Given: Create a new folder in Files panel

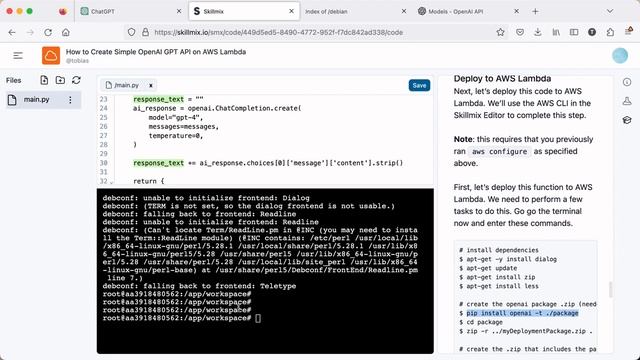Looking at the screenshot, I should 60,80.
